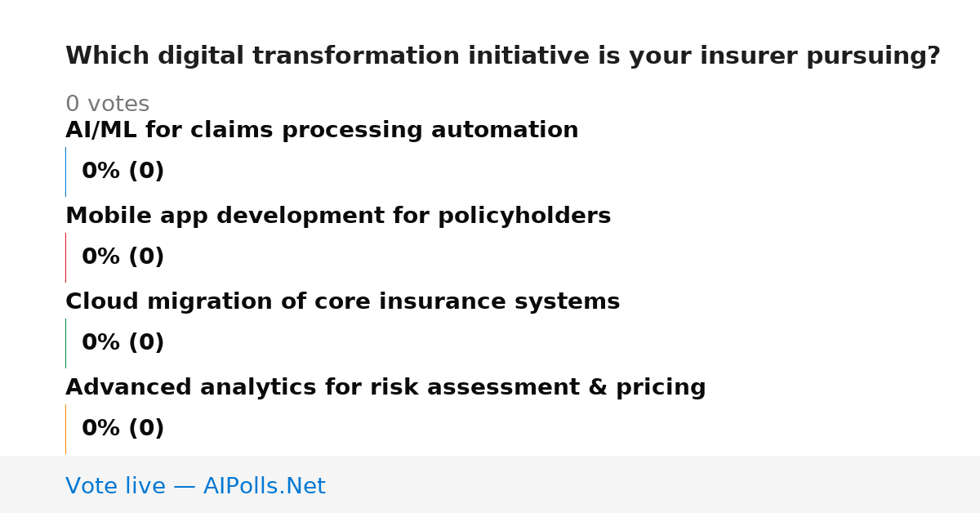Click the red result bar for Mobile app

[x=65, y=257]
